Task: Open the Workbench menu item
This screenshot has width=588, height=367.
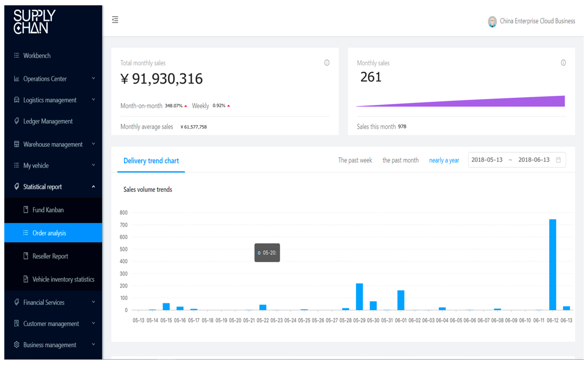Action: pyautogui.click(x=37, y=56)
